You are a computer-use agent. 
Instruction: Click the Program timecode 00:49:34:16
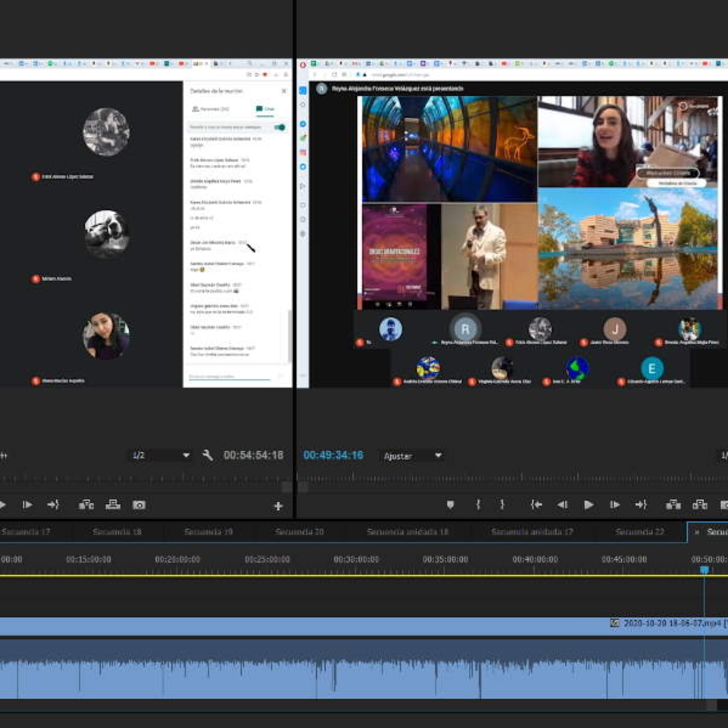tap(333, 456)
